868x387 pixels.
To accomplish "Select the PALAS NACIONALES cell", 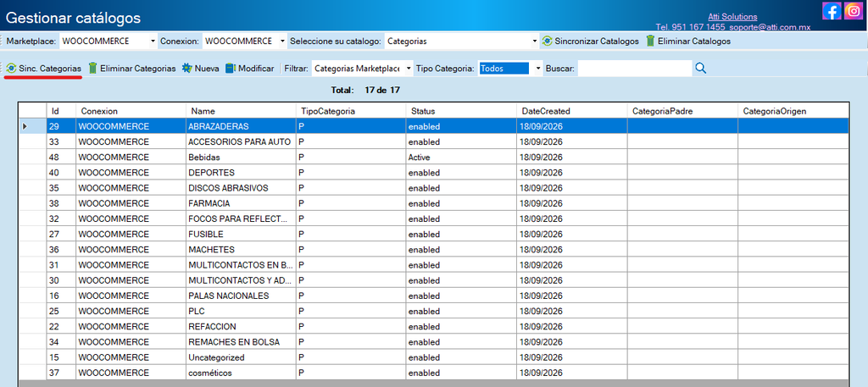I will (241, 296).
